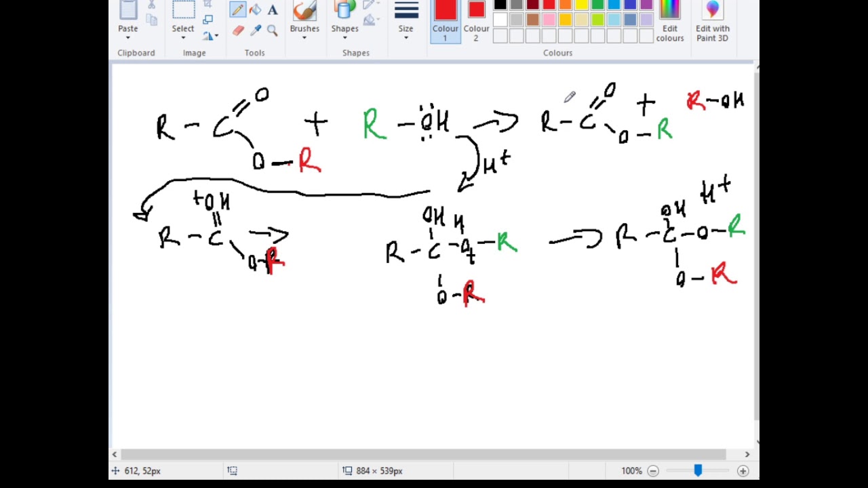Click the 100% zoom level text

coord(631,470)
